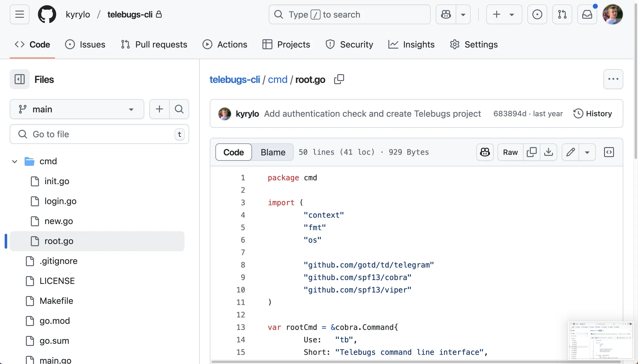Focus the Go to file field
The image size is (638, 364).
pyautogui.click(x=99, y=134)
